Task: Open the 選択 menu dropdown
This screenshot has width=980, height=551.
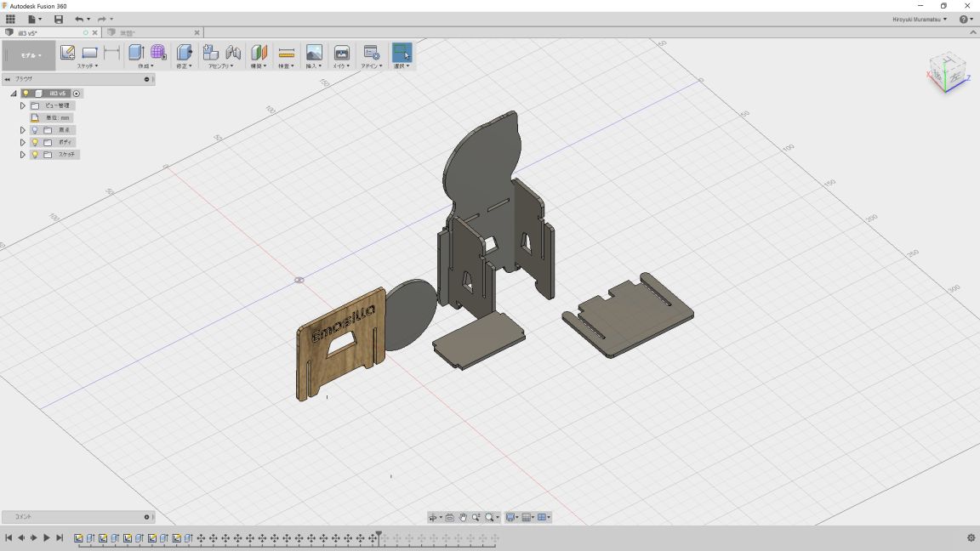Action: 402,65
